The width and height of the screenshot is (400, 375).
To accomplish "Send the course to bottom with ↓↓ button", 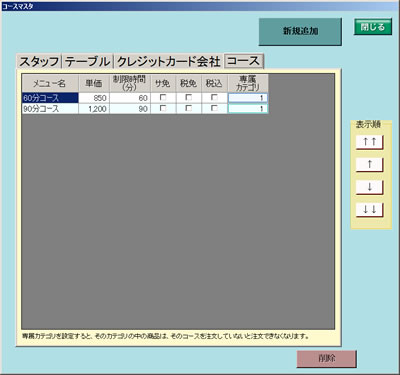I will pos(369,210).
